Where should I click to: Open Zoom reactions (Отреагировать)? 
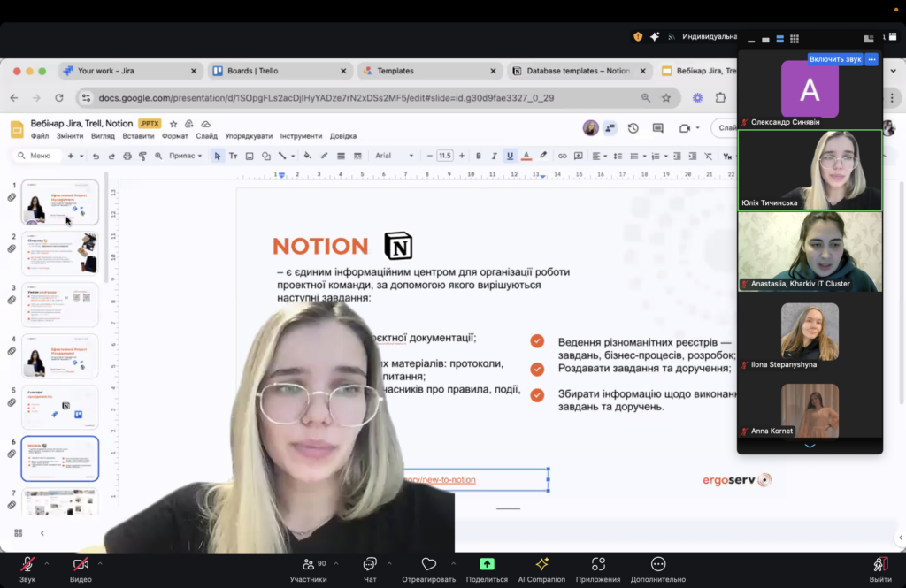coord(429,569)
